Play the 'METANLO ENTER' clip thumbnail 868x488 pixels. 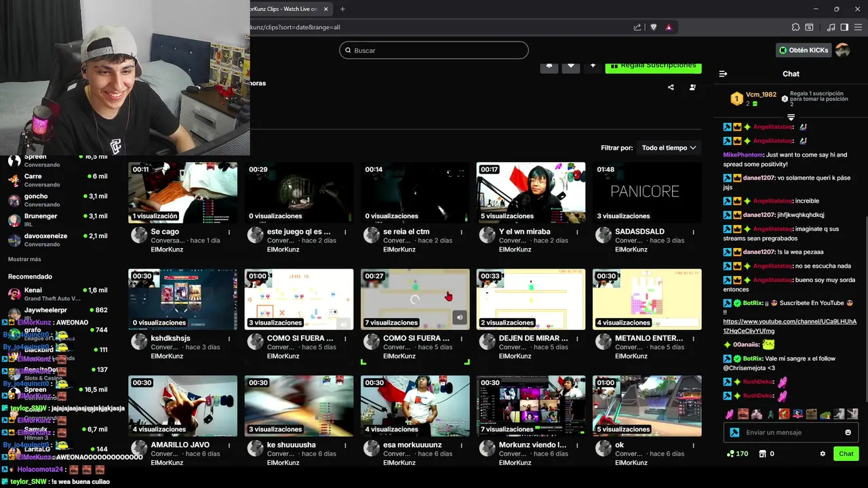click(x=647, y=300)
